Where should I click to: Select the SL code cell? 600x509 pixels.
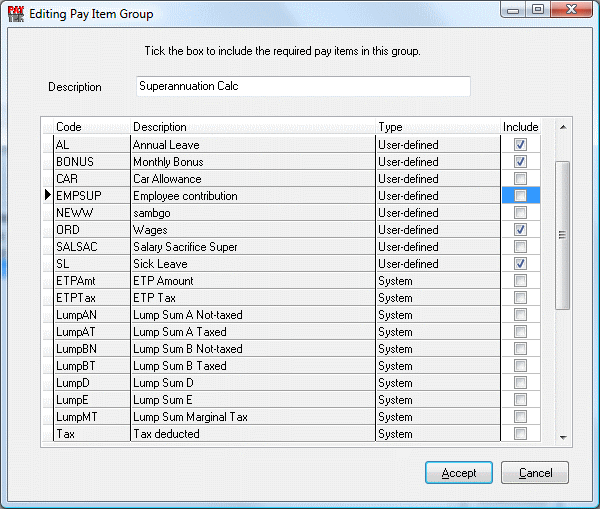[92, 264]
